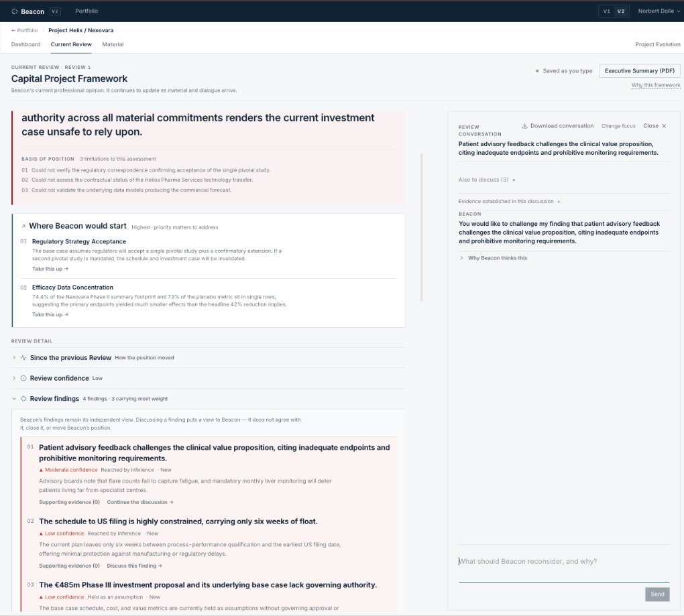684x616 pixels.
Task: Open Portfolio in the top navigation bar
Action: [87, 11]
